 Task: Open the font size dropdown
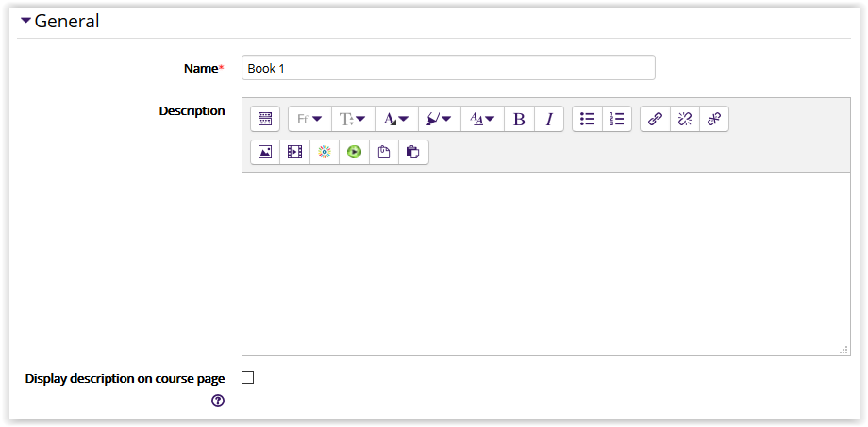[353, 119]
